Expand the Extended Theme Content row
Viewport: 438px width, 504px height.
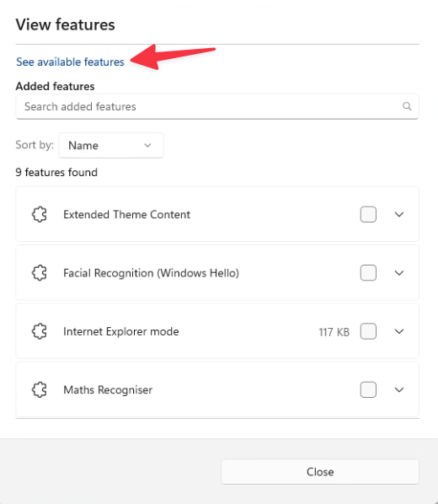(399, 214)
